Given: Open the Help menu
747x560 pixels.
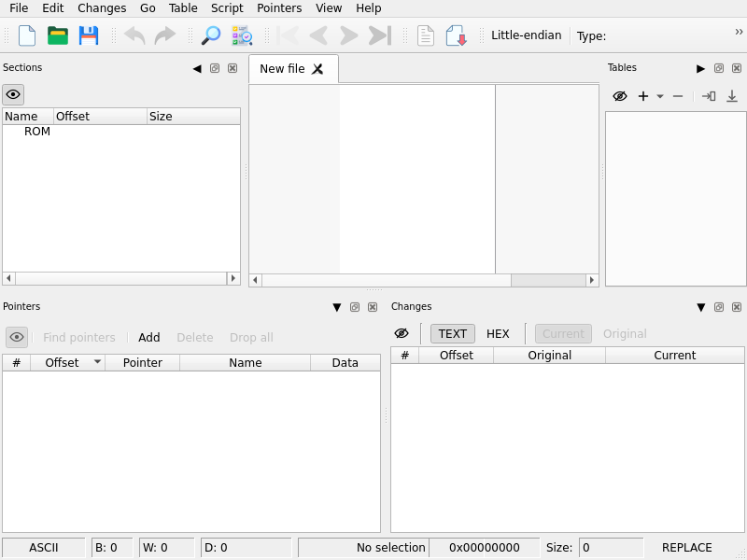Looking at the screenshot, I should pyautogui.click(x=369, y=8).
